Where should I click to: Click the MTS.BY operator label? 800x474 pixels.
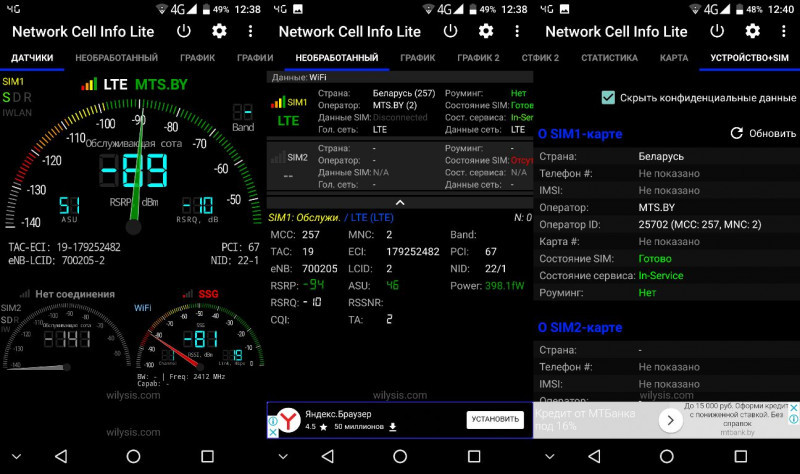tap(161, 84)
